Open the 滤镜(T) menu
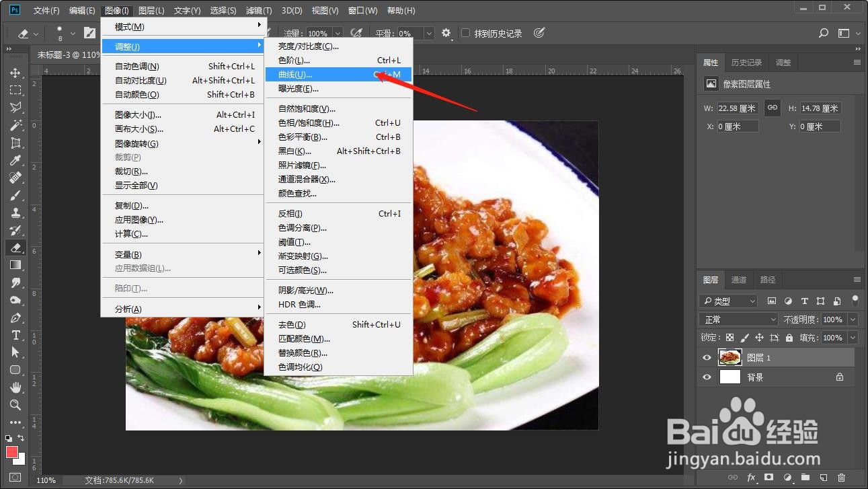Image resolution: width=868 pixels, height=489 pixels. (258, 10)
